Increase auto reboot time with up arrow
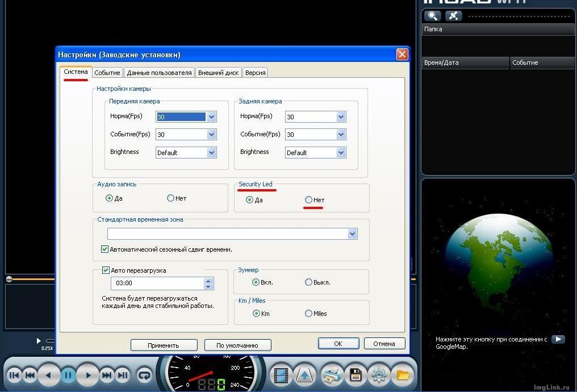The width and height of the screenshot is (577, 392). pos(208,281)
